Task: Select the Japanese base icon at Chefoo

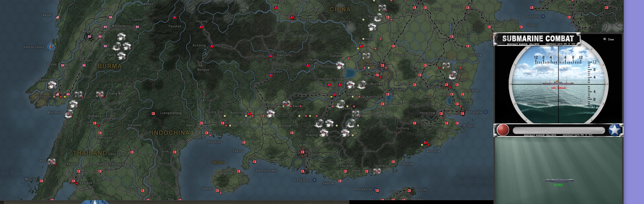Action: (521, 27)
